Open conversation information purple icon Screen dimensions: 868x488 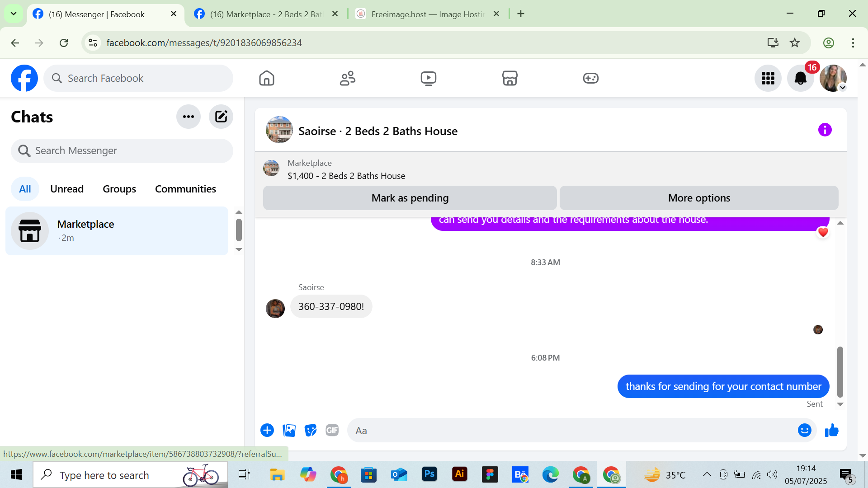pos(825,130)
